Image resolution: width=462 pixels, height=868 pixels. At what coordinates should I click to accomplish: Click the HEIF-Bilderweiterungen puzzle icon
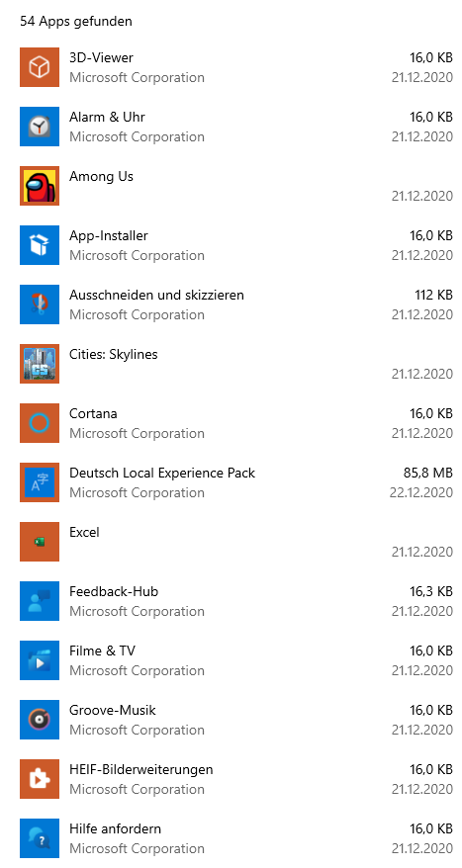pos(40,778)
